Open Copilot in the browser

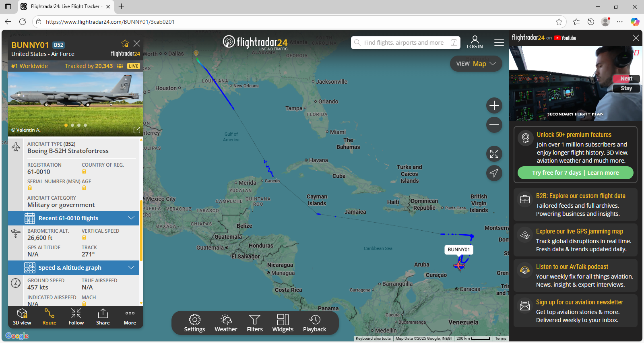pyautogui.click(x=635, y=22)
